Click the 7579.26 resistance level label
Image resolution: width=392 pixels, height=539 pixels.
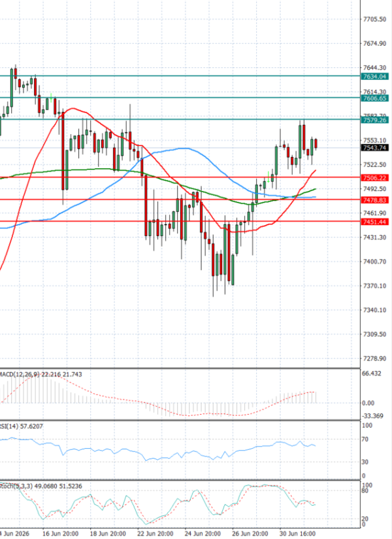point(374,120)
